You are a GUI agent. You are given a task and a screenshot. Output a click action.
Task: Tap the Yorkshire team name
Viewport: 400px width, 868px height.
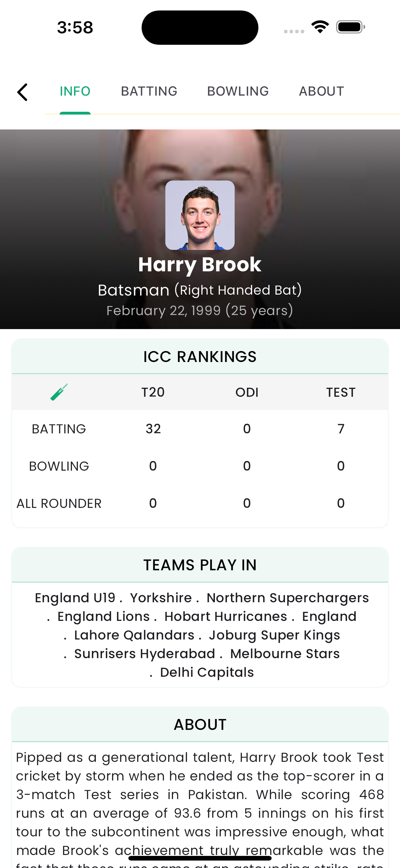161,598
